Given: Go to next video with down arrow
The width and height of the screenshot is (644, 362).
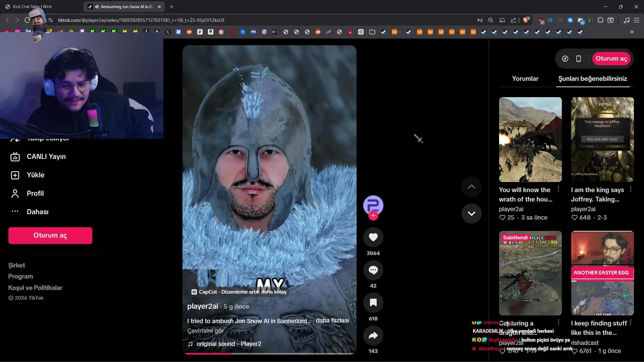Looking at the screenshot, I should 471,213.
